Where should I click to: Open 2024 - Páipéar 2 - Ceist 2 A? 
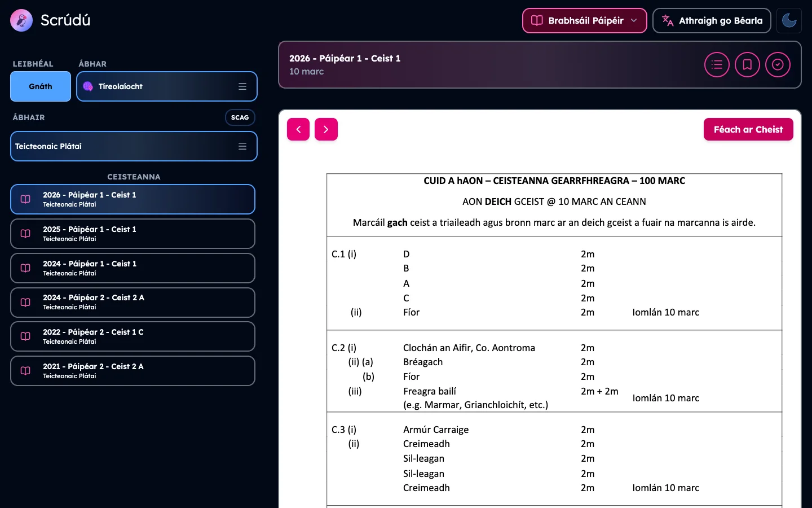[x=133, y=303]
